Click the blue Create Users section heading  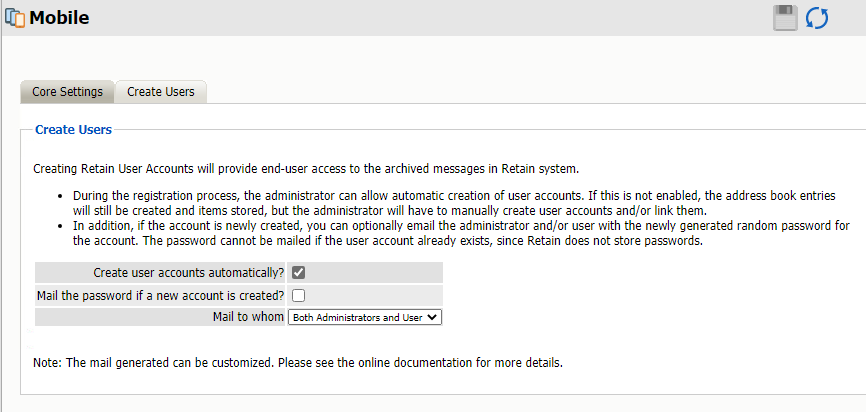pos(73,129)
